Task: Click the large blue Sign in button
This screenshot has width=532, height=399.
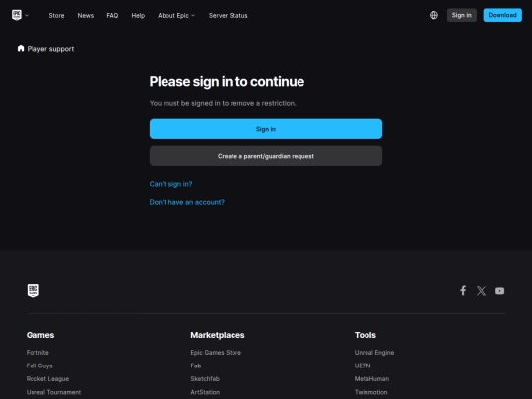Action: [x=266, y=129]
